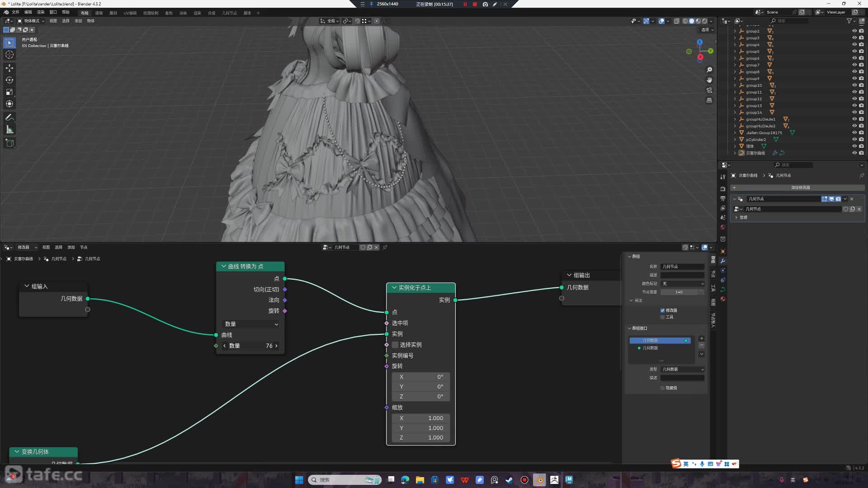
Task: Open the Object properties orange square tab
Action: tap(723, 251)
